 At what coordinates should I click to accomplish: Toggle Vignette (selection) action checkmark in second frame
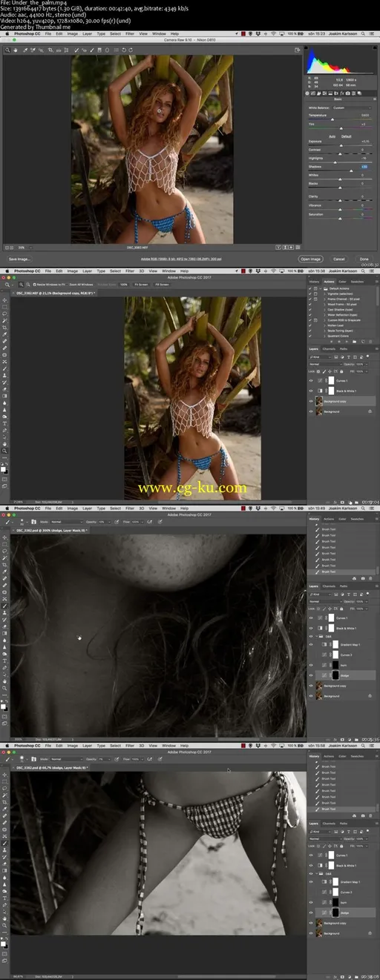coord(310,294)
